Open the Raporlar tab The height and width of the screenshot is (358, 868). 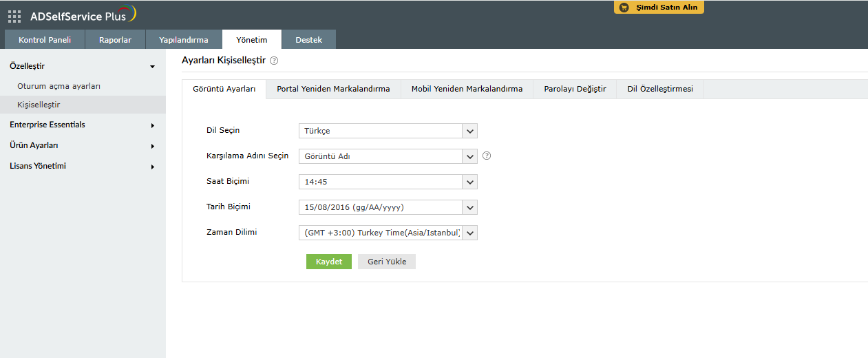pyautogui.click(x=115, y=40)
